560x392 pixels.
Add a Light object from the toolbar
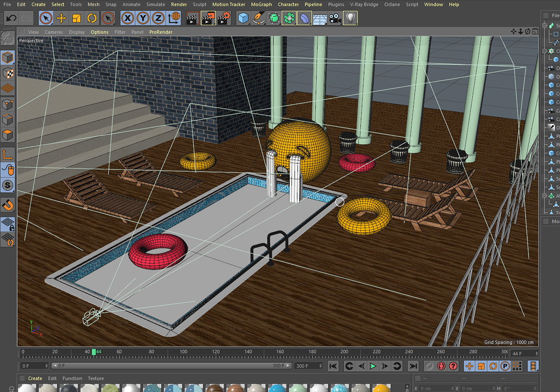tap(350, 18)
